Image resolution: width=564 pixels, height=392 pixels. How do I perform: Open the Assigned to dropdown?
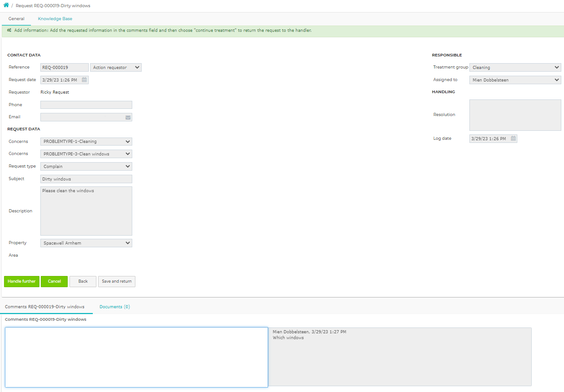pyautogui.click(x=515, y=80)
